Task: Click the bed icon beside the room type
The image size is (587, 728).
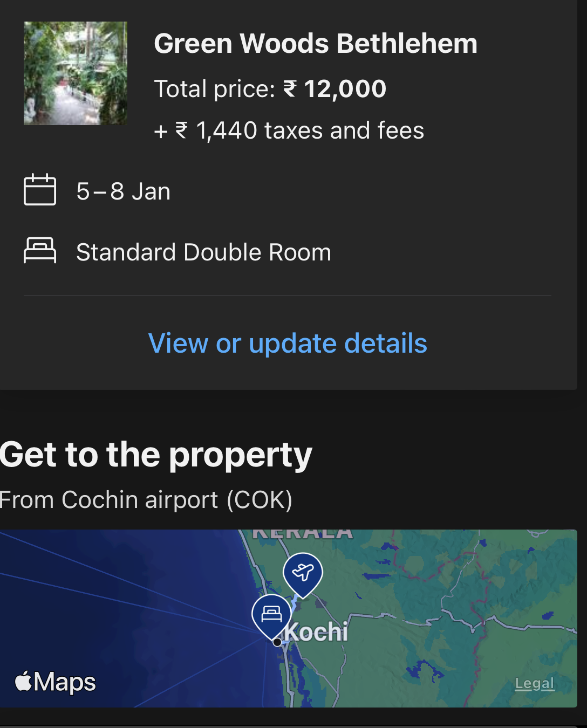Action: 40,251
